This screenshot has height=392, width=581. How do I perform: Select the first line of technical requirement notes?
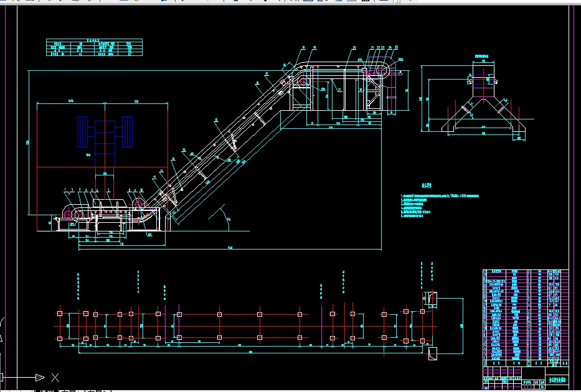point(440,196)
